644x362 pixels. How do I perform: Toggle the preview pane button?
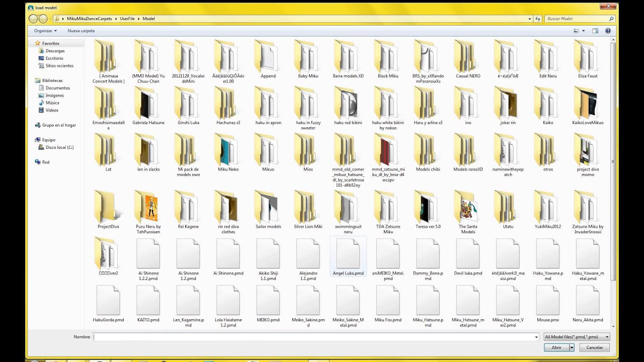pos(595,31)
